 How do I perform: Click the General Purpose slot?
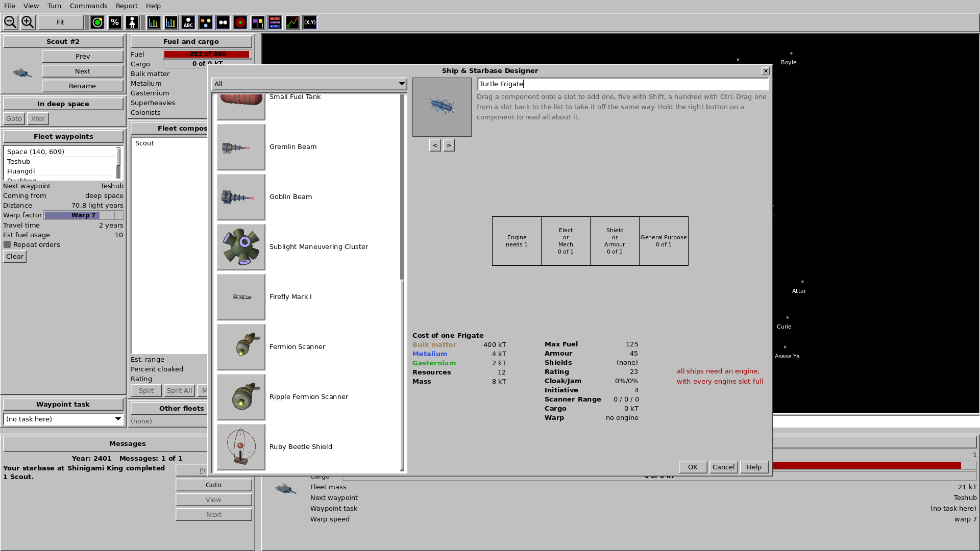(x=664, y=241)
